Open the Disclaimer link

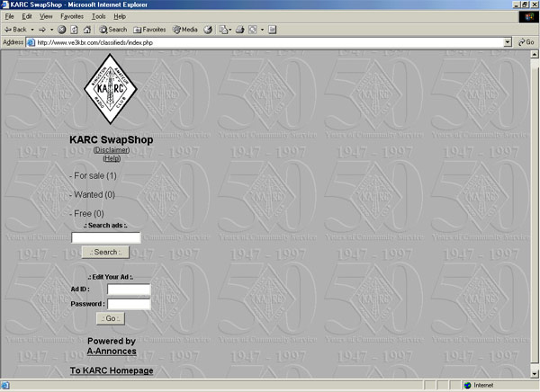112,150
